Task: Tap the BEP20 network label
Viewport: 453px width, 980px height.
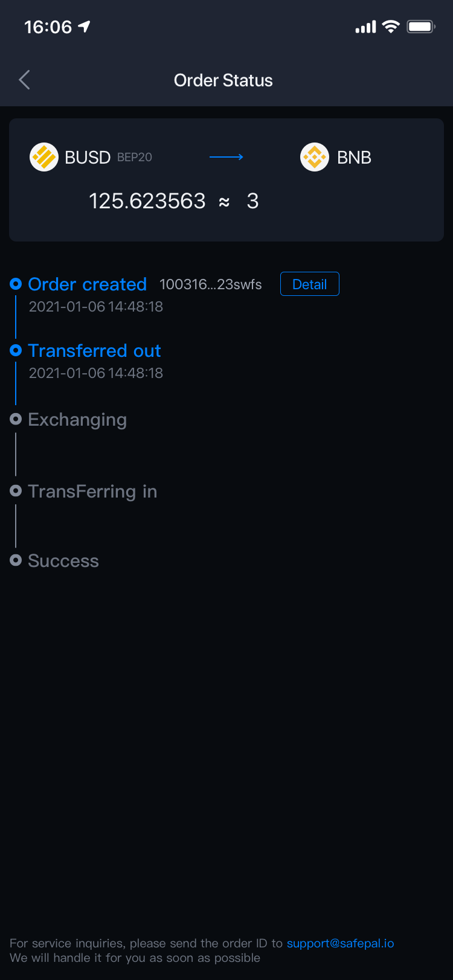Action: pos(135,158)
